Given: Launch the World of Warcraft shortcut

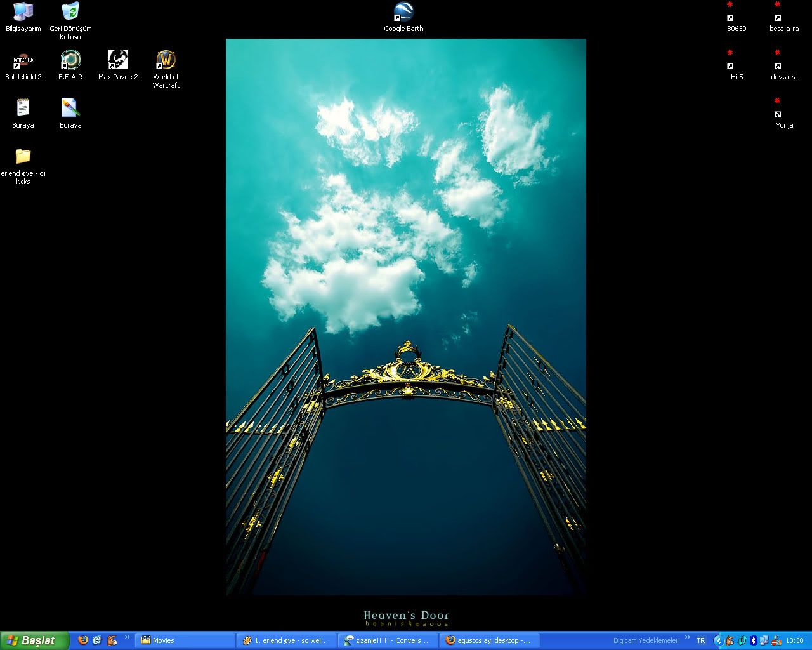Looking at the screenshot, I should (x=166, y=69).
